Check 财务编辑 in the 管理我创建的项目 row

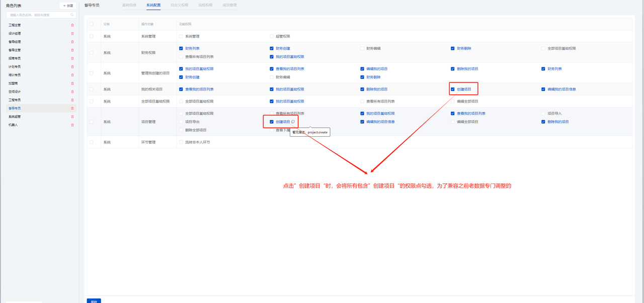click(272, 77)
